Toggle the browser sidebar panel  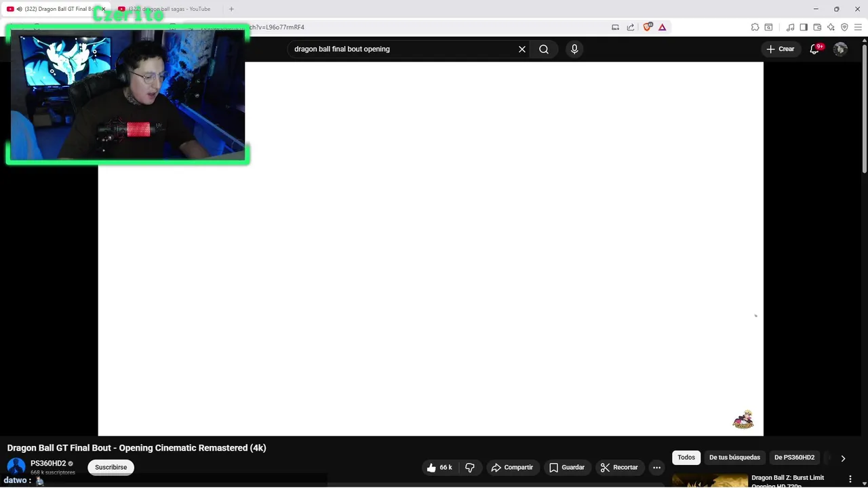[804, 27]
